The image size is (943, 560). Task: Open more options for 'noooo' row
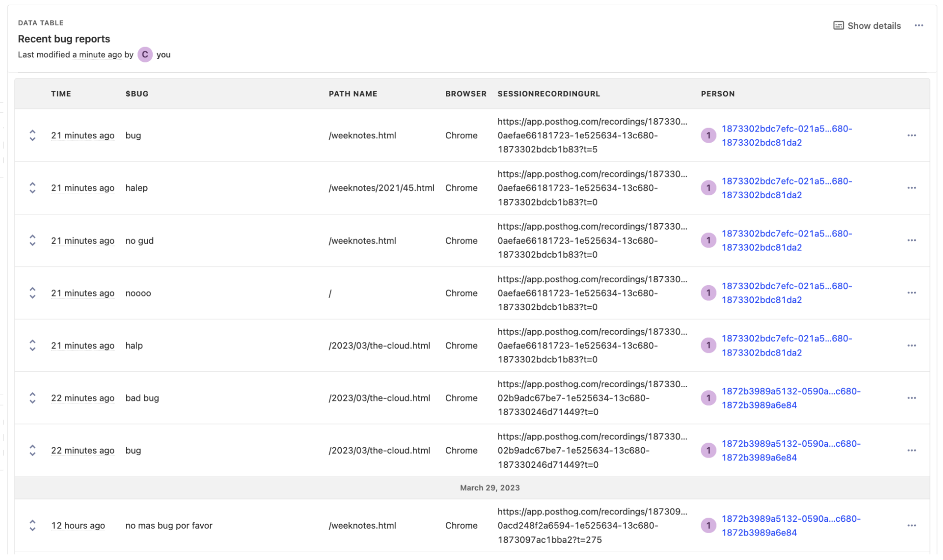click(911, 293)
